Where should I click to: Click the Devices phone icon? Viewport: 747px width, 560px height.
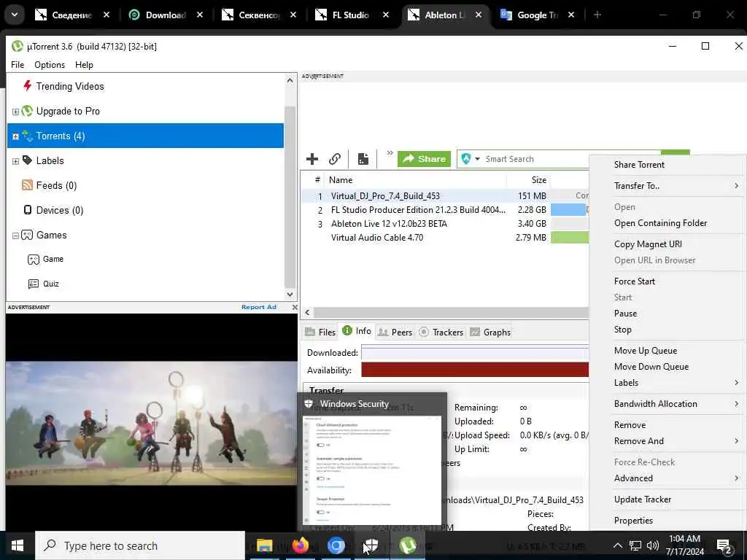(x=28, y=210)
